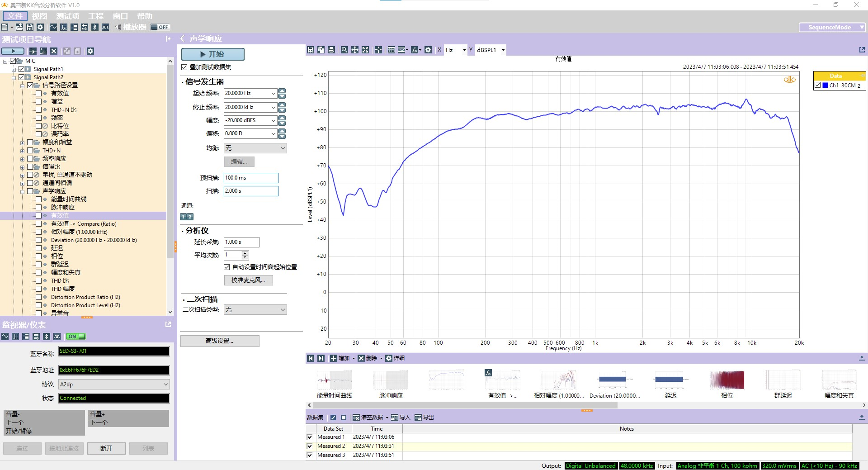868x470 pixels.
Task: Click the pan arrows icon above the graph
Action: click(x=355, y=50)
